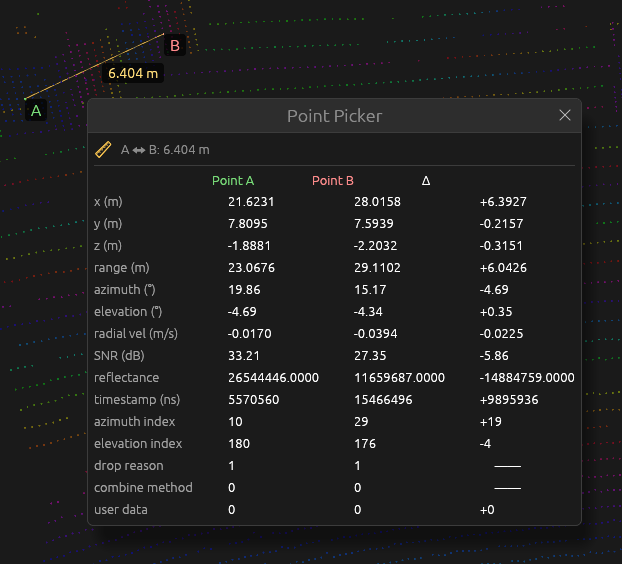
Task: Click Point B elevation value -4.34
Action: 368,312
